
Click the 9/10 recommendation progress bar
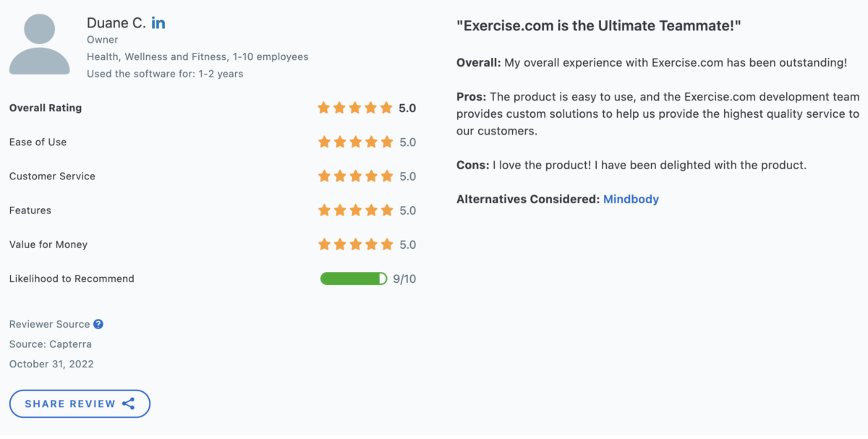[x=354, y=278]
